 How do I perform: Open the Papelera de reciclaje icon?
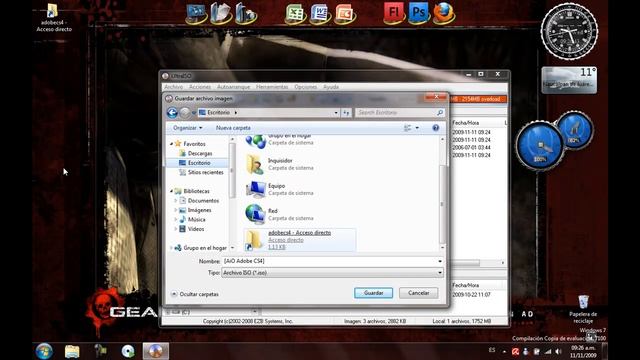pos(583,309)
